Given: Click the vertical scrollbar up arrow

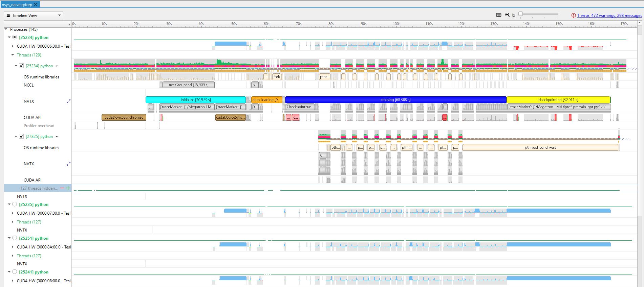Looking at the screenshot, I should pos(640,24).
